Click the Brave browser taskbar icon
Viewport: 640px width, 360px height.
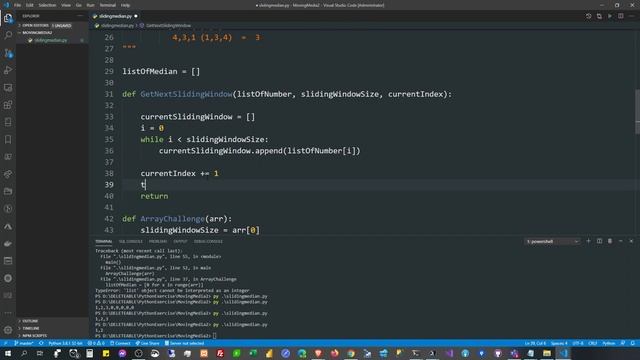[x=318, y=353]
